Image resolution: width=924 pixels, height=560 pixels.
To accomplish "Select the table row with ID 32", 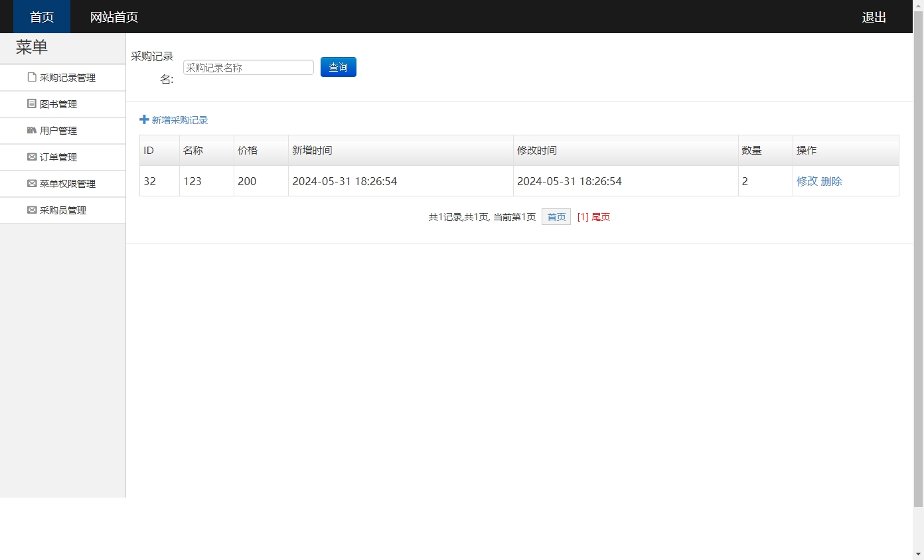I will click(x=465, y=180).
